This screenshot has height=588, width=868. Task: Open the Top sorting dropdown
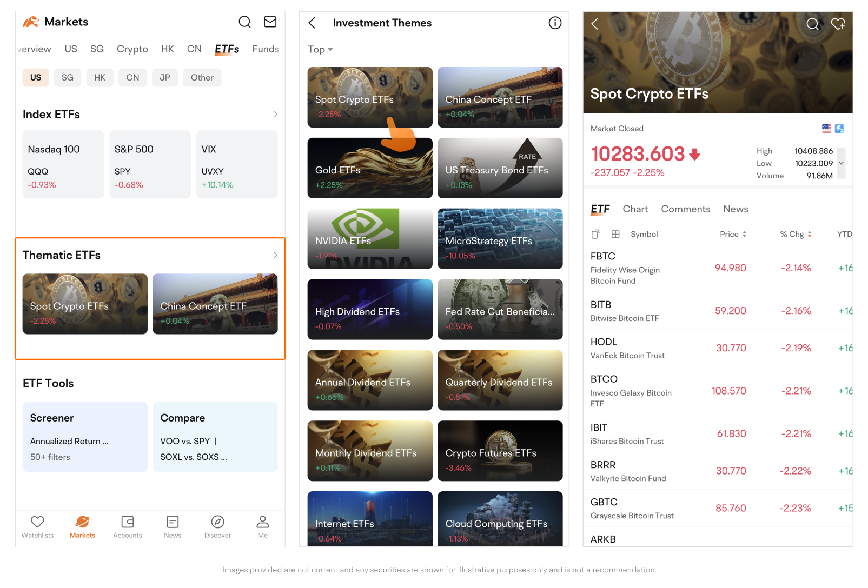pos(320,50)
